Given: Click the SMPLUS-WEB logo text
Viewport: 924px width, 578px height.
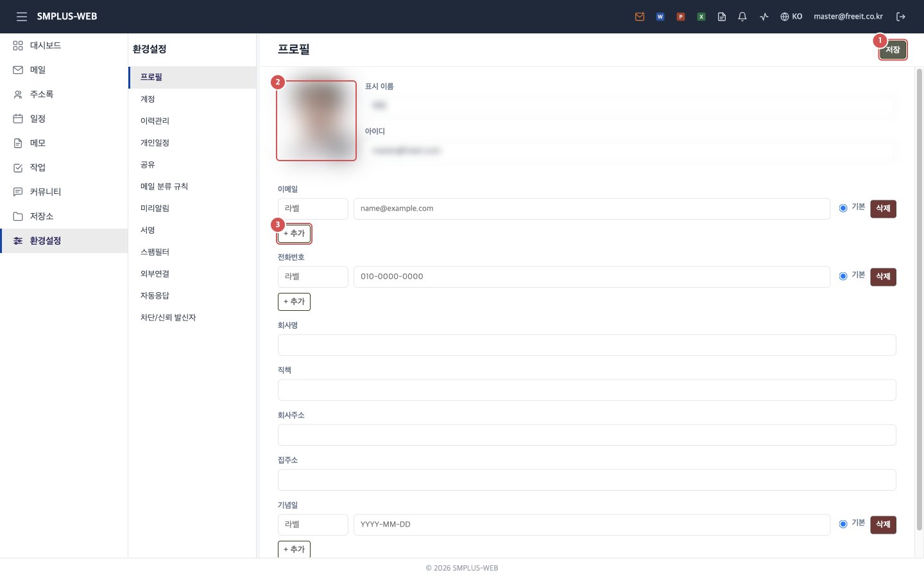Looking at the screenshot, I should pos(67,17).
